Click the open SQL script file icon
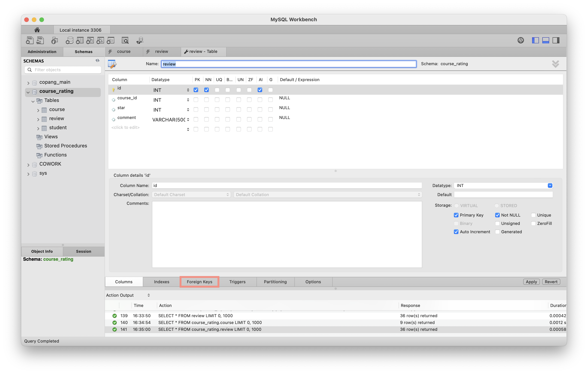 (40, 40)
